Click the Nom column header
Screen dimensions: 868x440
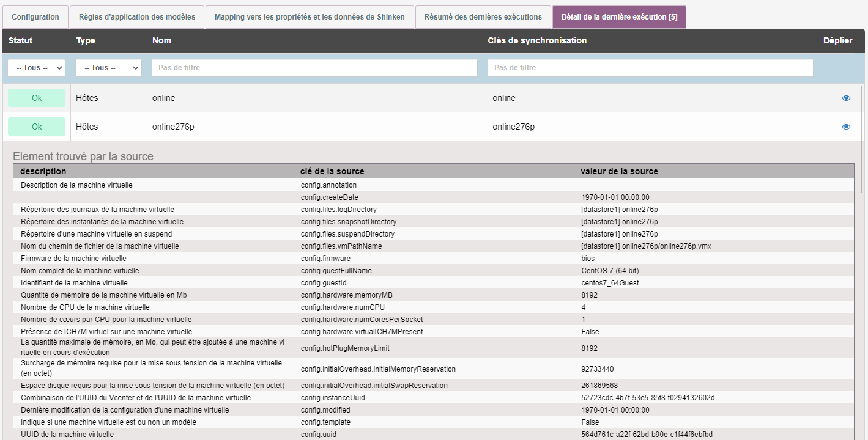[161, 40]
